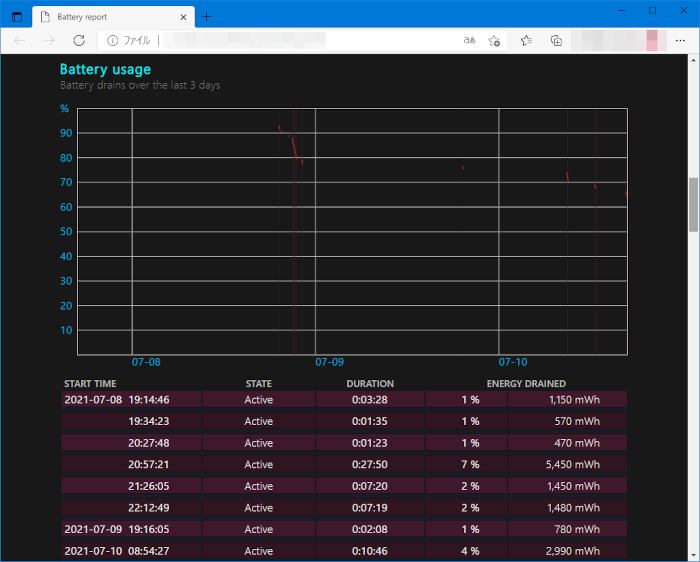Open the Collections panel
Viewport: 700px width, 562px height.
[x=556, y=40]
